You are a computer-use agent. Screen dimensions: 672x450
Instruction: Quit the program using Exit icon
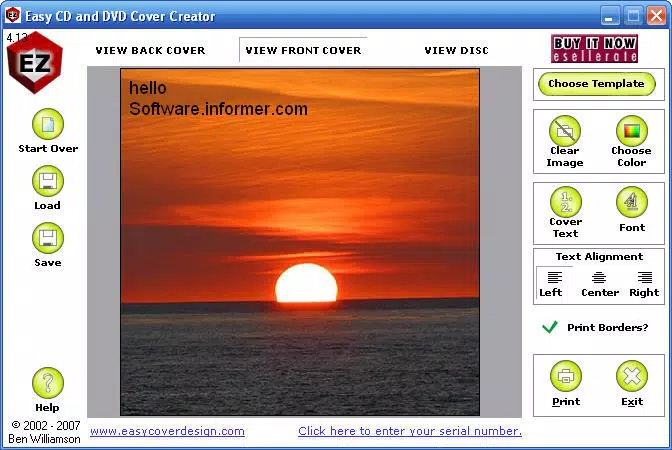tap(632, 376)
